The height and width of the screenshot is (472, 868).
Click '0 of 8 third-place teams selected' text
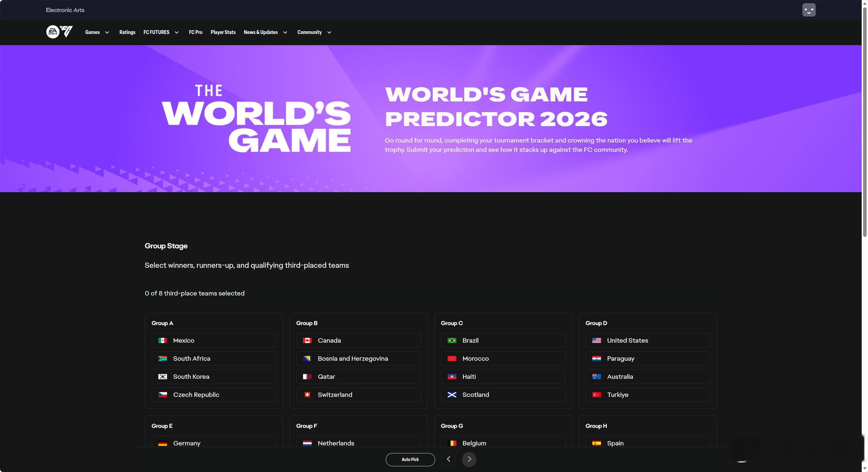195,293
